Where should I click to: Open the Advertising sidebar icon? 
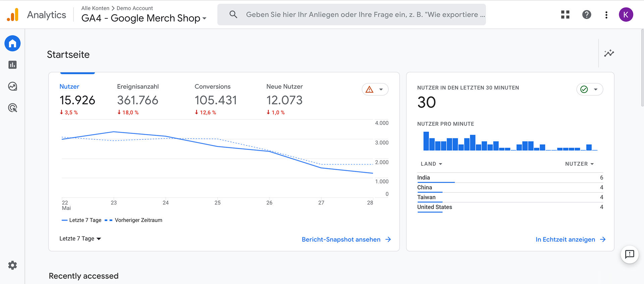12,108
